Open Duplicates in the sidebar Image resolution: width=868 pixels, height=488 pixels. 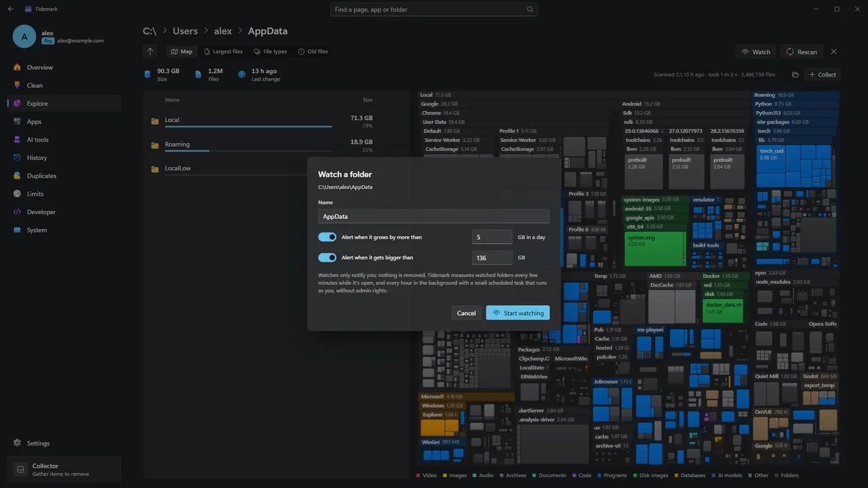[x=64, y=176]
